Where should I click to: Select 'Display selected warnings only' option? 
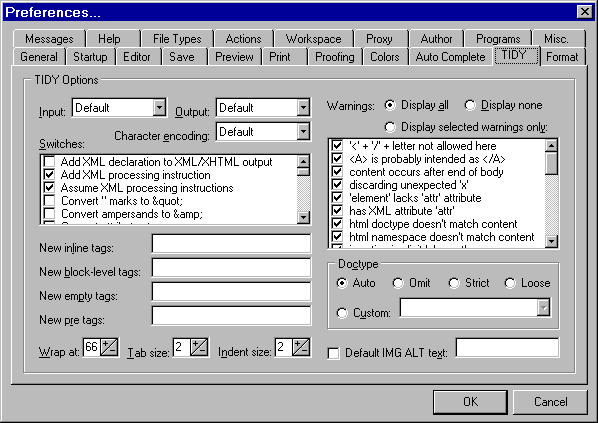[390, 127]
